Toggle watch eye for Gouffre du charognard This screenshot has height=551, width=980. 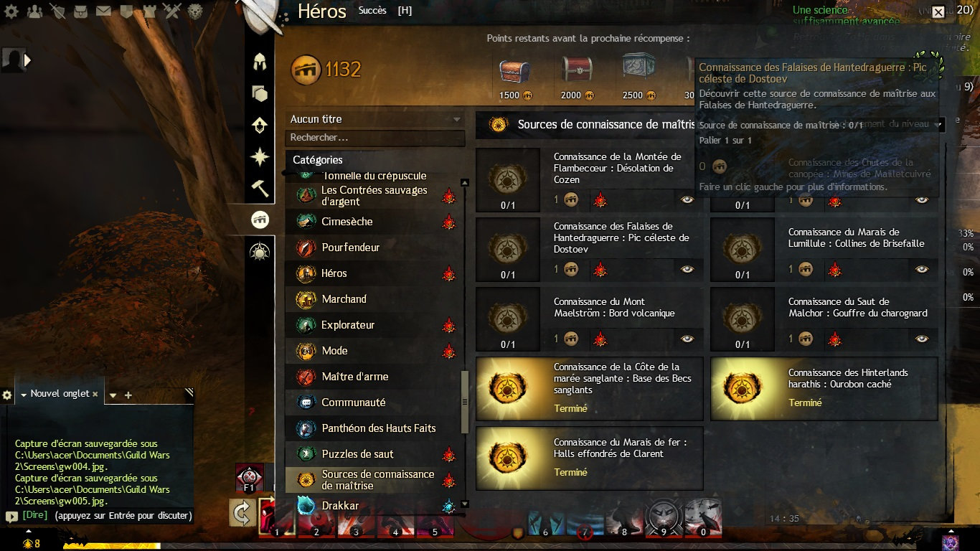click(x=922, y=339)
